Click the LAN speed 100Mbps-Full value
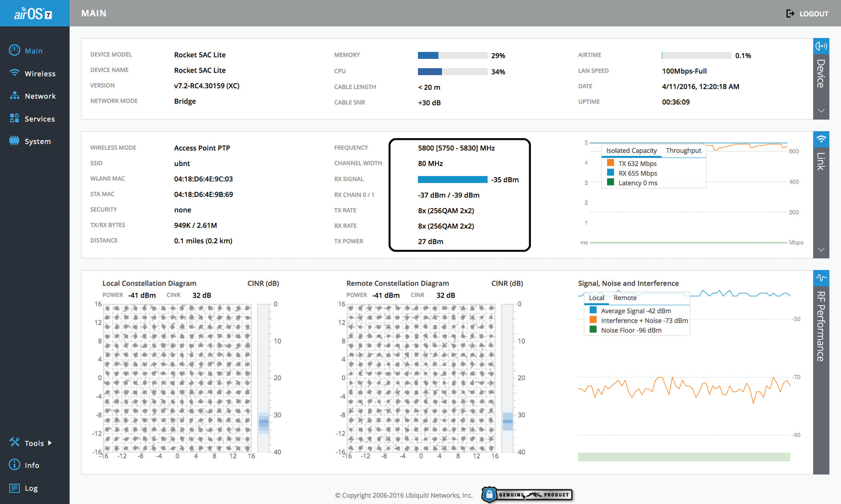This screenshot has height=504, width=841. [684, 71]
